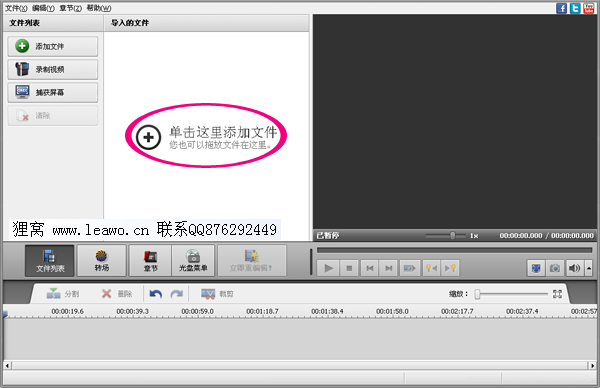This screenshot has width=600, height=388.
Task: Switch to the 光盘菜单 disc menu tab
Action: pyautogui.click(x=193, y=261)
